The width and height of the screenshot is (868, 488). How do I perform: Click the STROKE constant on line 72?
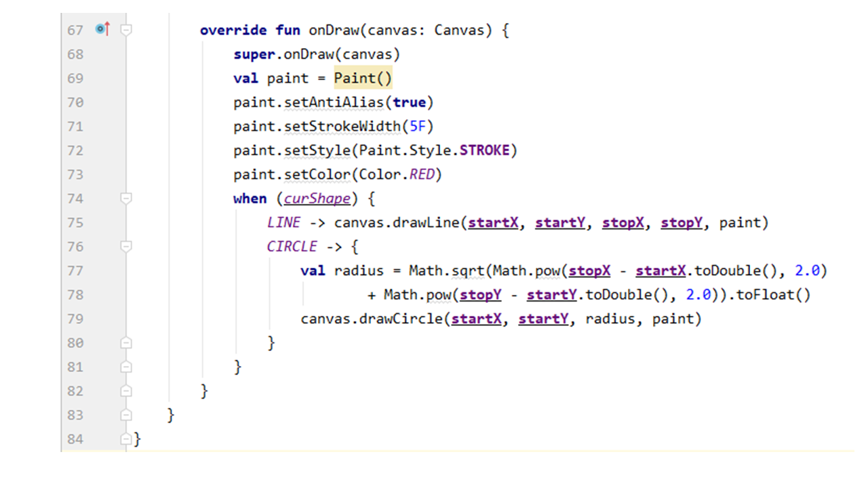[484, 150]
